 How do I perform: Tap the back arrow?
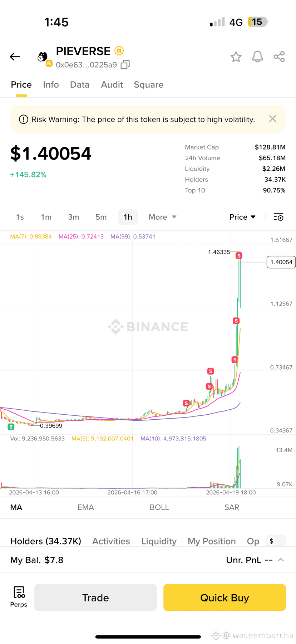point(15,57)
